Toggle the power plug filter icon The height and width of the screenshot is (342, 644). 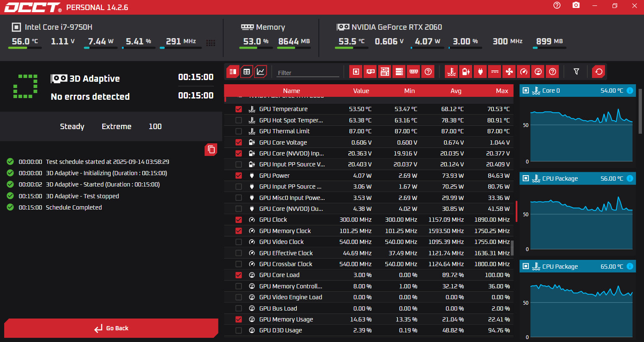[480, 72]
